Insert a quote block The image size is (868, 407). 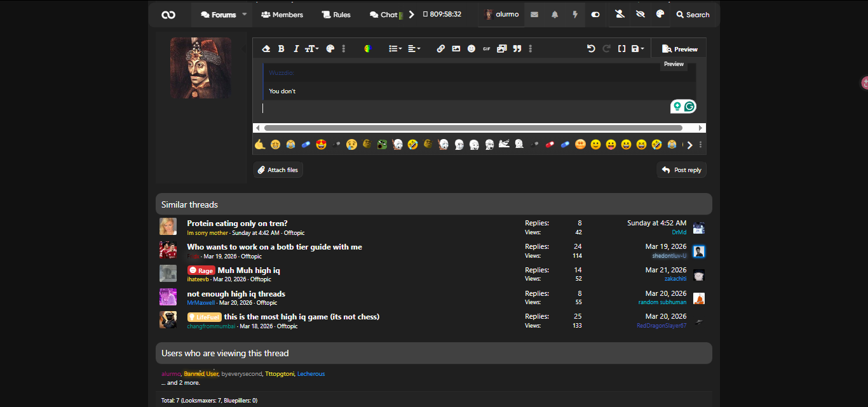click(517, 49)
